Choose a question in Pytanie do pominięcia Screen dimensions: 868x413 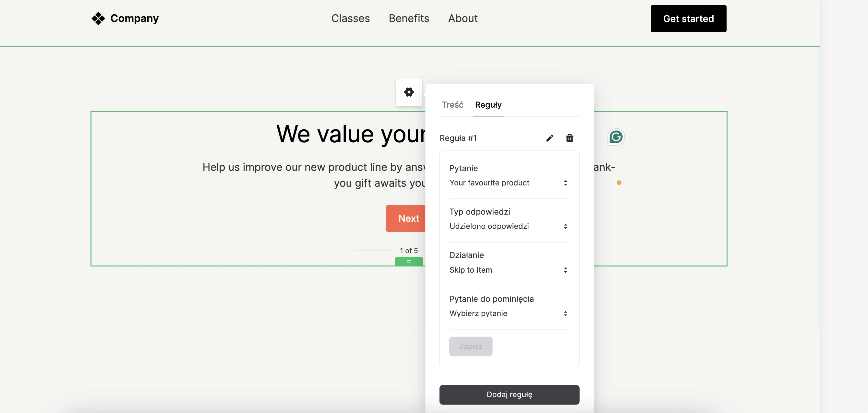tap(509, 313)
